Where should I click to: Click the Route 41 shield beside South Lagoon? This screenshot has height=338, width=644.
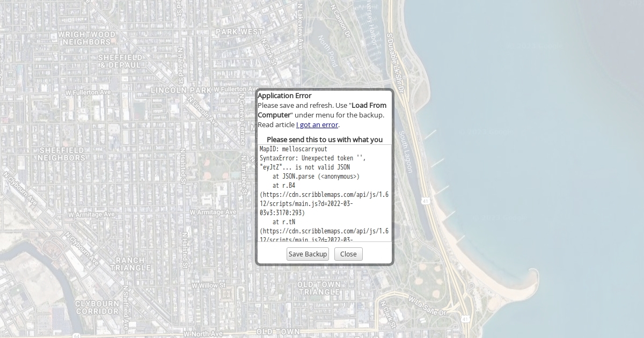(426, 201)
